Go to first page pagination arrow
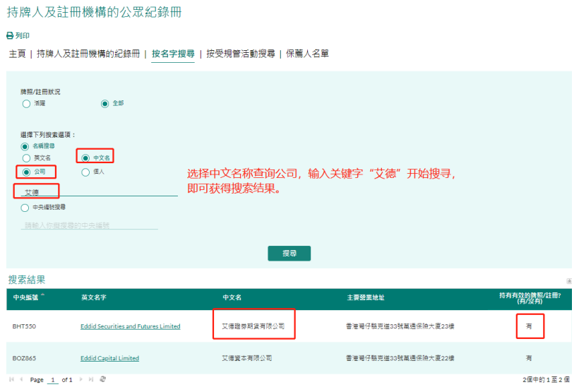The width and height of the screenshot is (579, 392). 11,379
